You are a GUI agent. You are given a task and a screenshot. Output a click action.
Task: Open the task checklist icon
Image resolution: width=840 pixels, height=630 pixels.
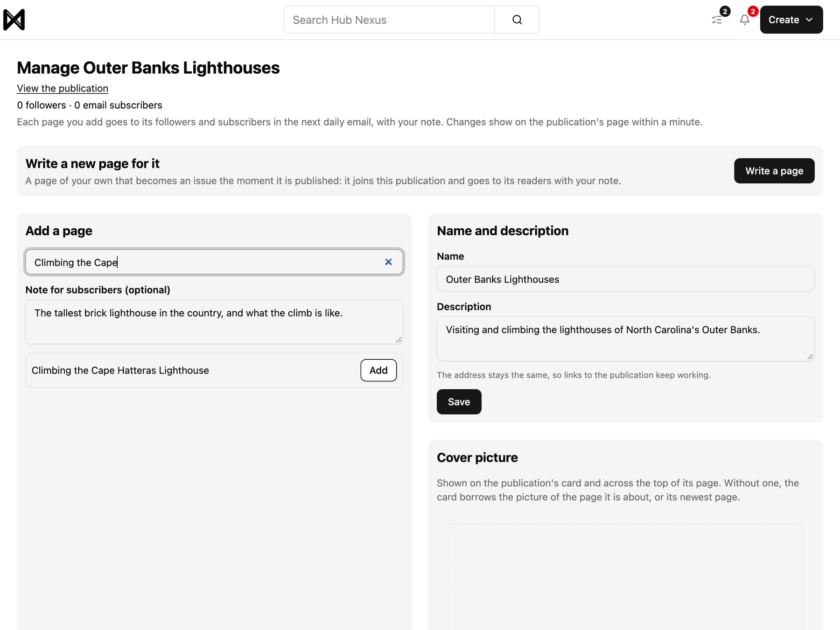tap(717, 20)
